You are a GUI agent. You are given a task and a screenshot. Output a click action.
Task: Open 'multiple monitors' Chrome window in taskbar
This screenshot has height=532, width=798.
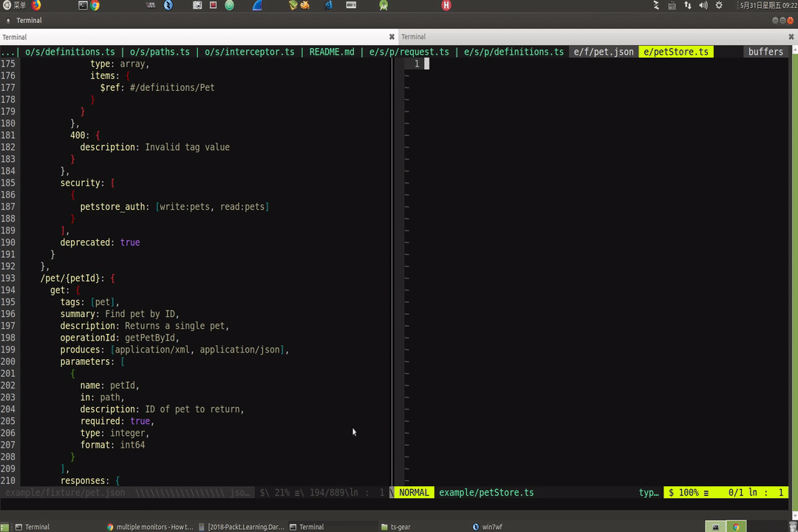(150, 527)
